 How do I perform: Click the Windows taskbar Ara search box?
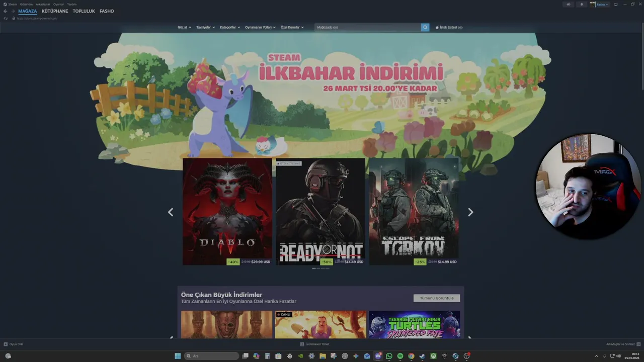pos(211,356)
